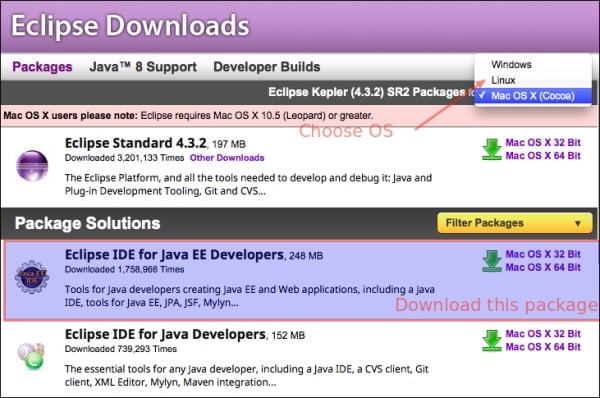Click the Eclipse Standard purple sphere icon
The image size is (600, 398).
point(32,166)
